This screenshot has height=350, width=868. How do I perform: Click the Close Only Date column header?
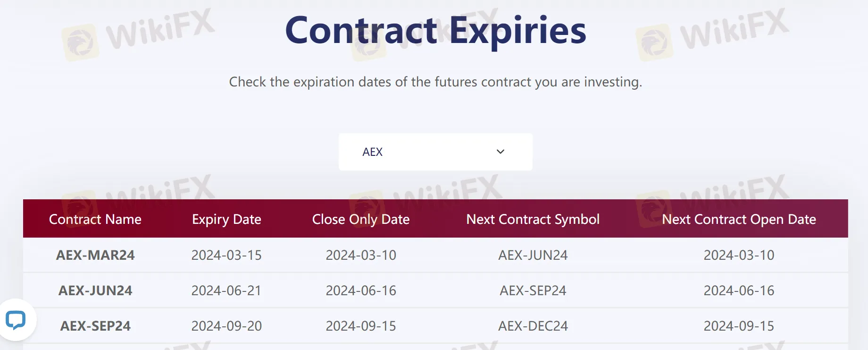coord(361,219)
